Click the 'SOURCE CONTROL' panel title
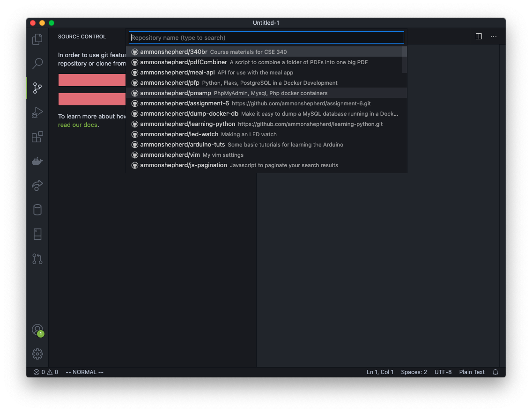This screenshot has width=532, height=412. [82, 37]
